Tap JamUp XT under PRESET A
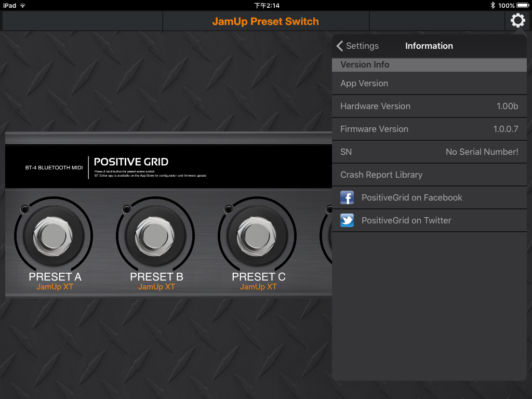 [x=55, y=287]
